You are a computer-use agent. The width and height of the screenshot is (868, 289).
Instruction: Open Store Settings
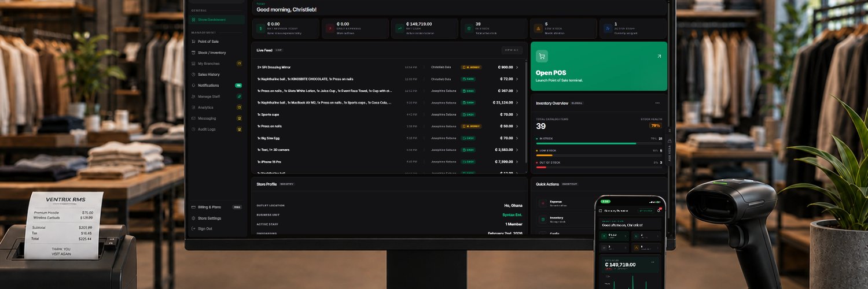click(216, 218)
